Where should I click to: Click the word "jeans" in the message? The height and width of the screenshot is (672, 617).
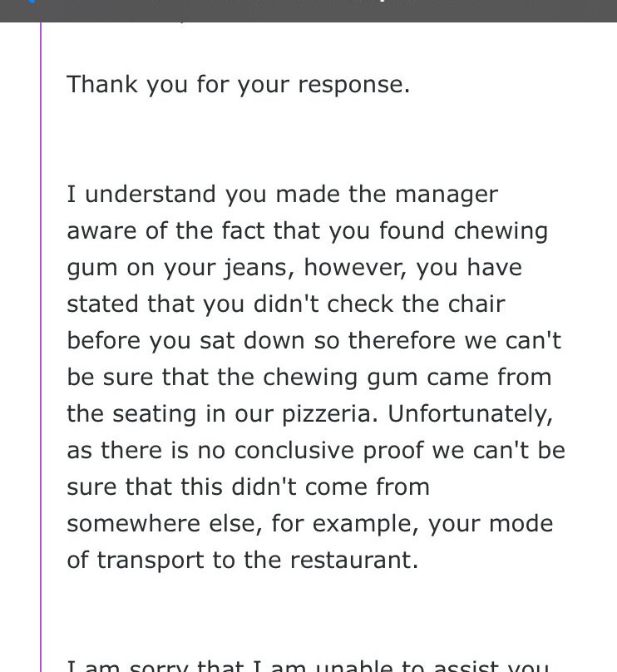256,269
